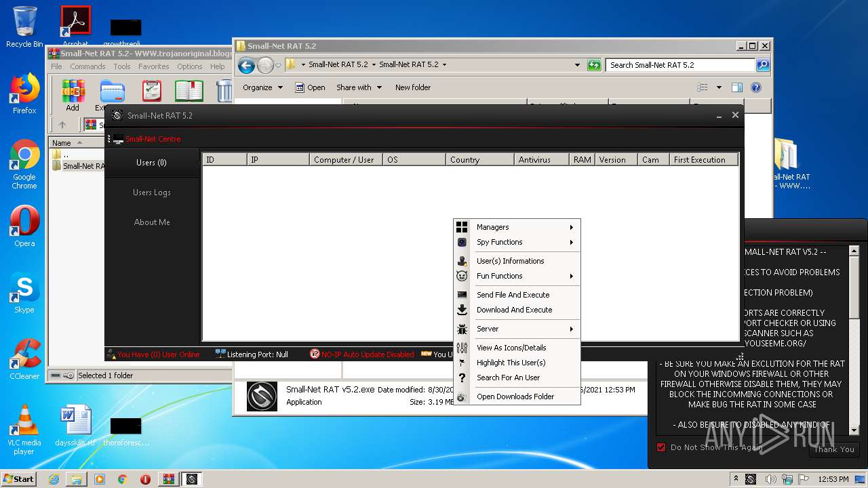Click the Send File And Execute icon
Viewport: 868px width, 488px height.
point(462,295)
